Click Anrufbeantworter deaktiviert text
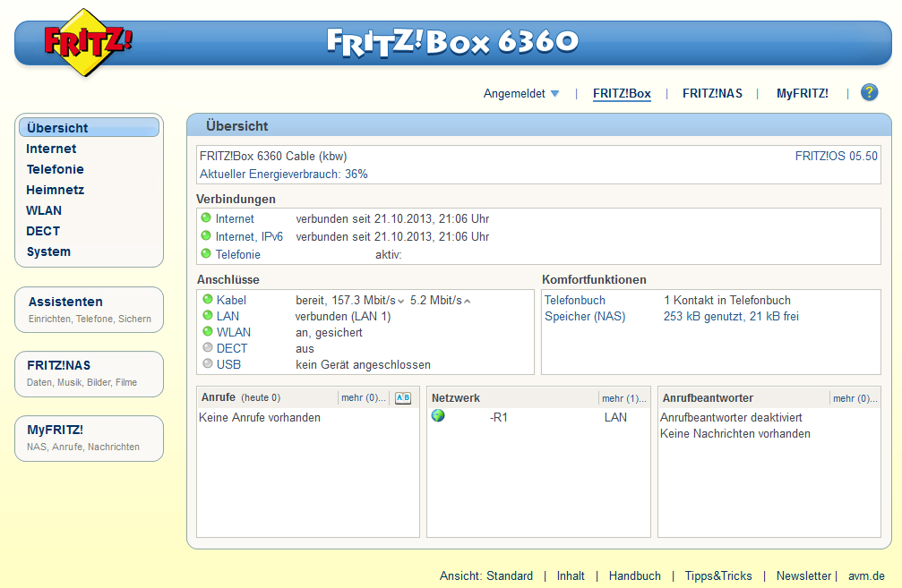This screenshot has width=902, height=588. click(x=731, y=417)
